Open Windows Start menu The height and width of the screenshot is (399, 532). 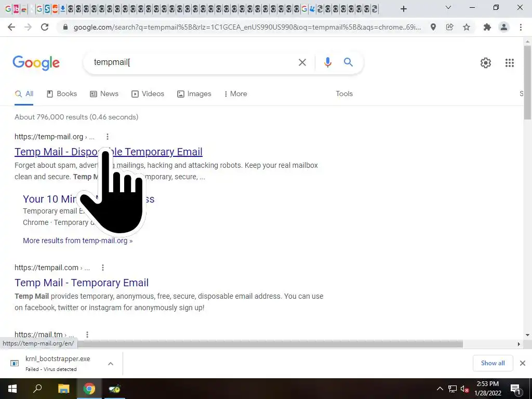tap(12, 389)
